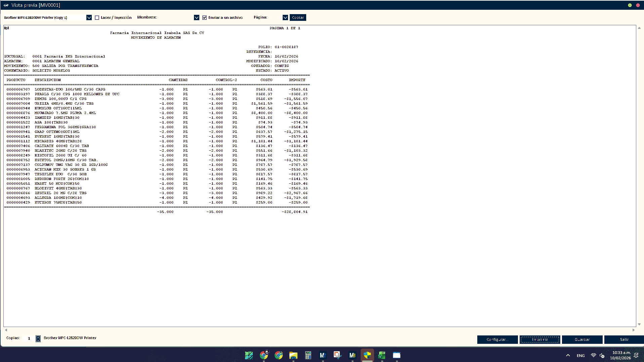Expand the Membrete dropdown
Image resolution: width=644 pixels, height=362 pixels.
tap(197, 17)
